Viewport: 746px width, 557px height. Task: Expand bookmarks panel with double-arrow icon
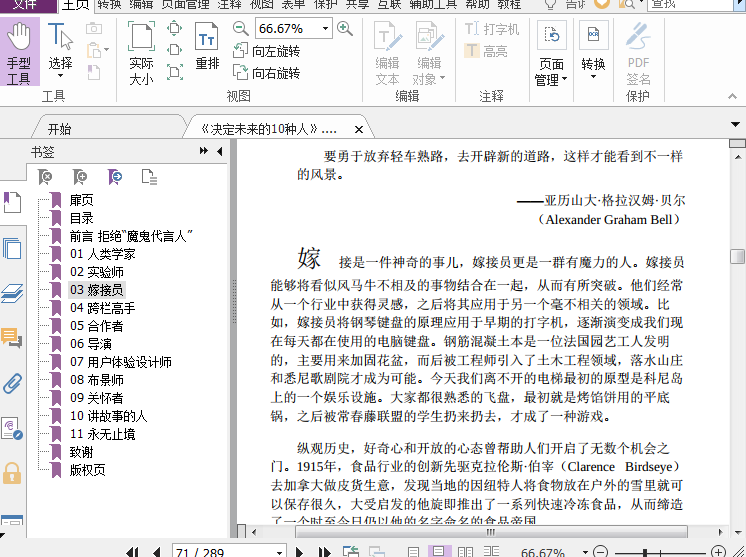click(x=204, y=151)
